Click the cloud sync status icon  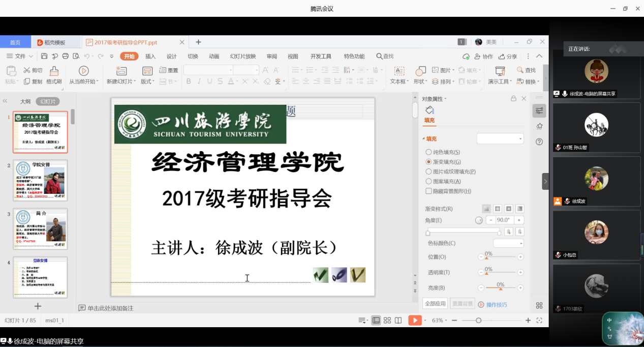tap(466, 56)
